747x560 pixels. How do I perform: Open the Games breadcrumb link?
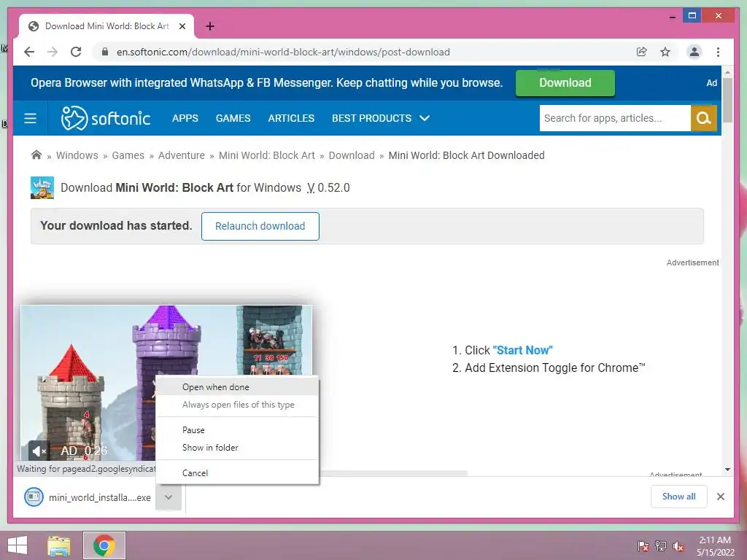(128, 155)
